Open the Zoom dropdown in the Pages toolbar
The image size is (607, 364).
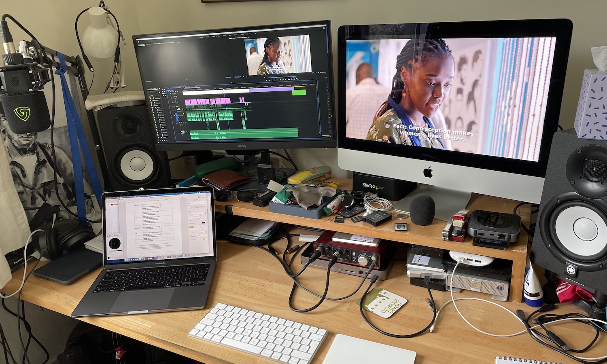tap(125, 201)
